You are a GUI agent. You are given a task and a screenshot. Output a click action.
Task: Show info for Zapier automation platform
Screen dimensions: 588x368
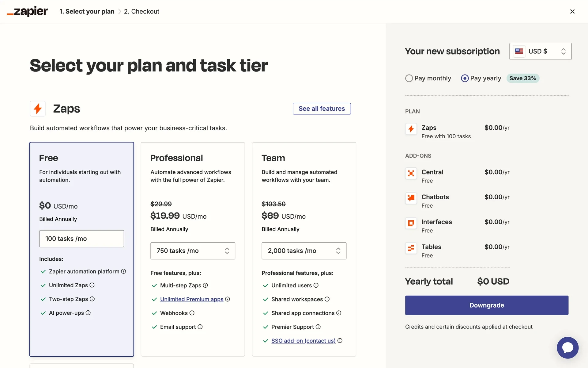pyautogui.click(x=123, y=271)
